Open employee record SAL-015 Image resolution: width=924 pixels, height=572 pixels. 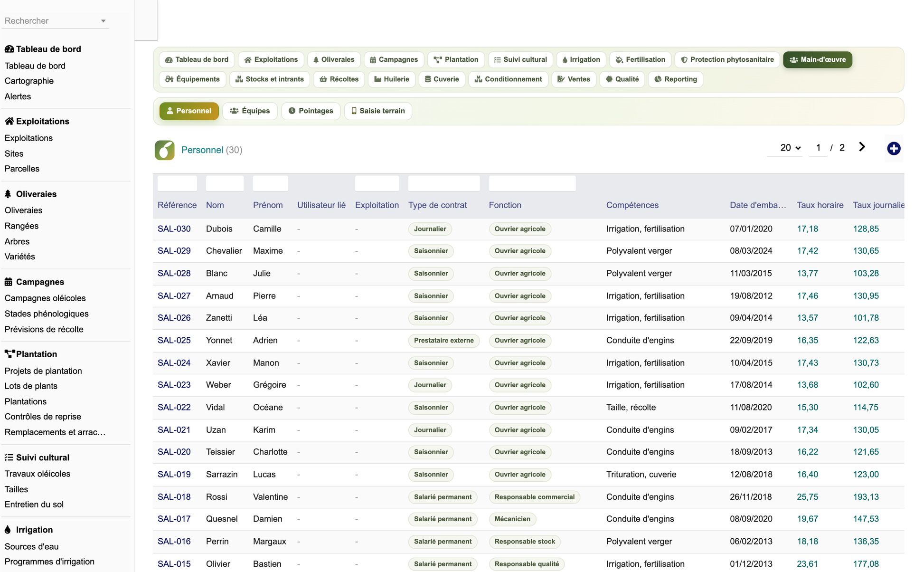pos(174,564)
